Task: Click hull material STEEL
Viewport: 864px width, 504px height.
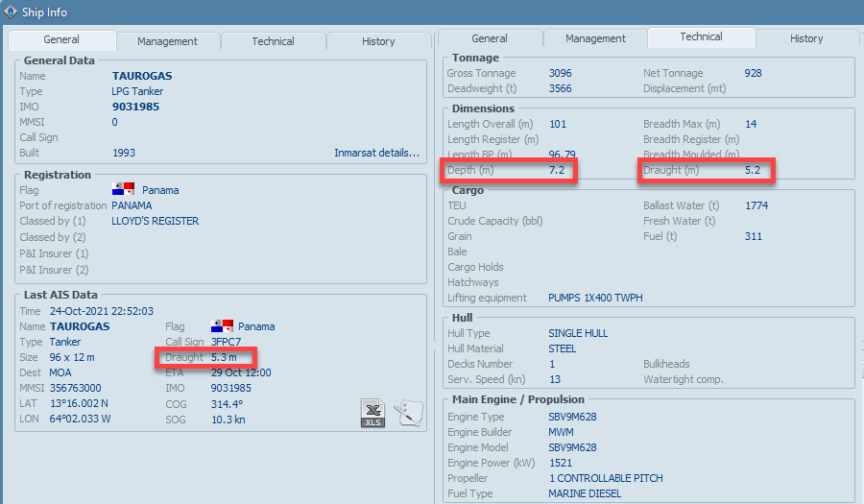Action: [562, 348]
